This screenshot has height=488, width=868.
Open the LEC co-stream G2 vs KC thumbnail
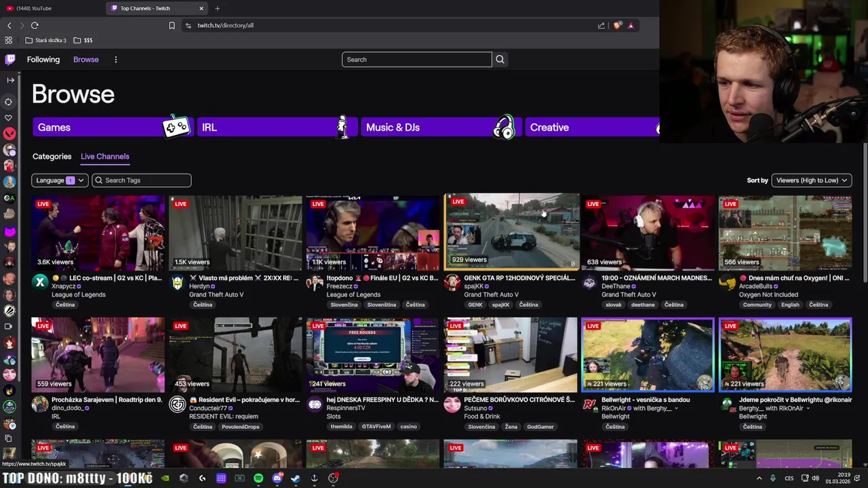(x=98, y=232)
